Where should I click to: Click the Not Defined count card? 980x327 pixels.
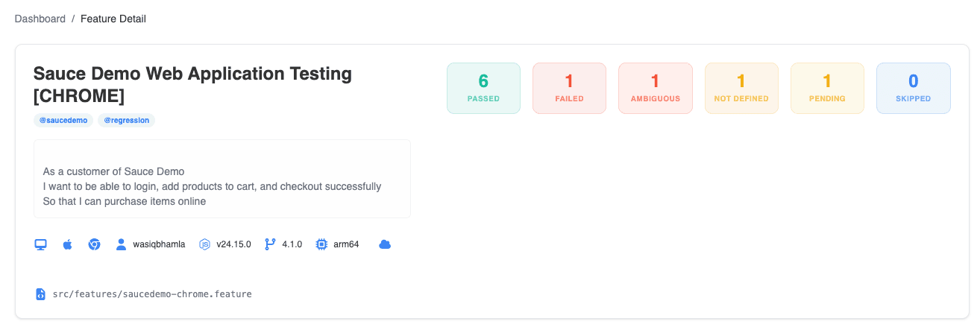(x=741, y=88)
